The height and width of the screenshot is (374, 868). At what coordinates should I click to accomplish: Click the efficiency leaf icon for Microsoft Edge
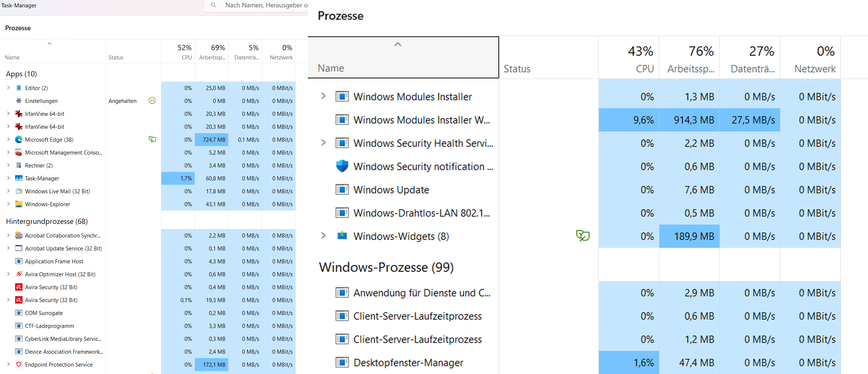tap(152, 139)
